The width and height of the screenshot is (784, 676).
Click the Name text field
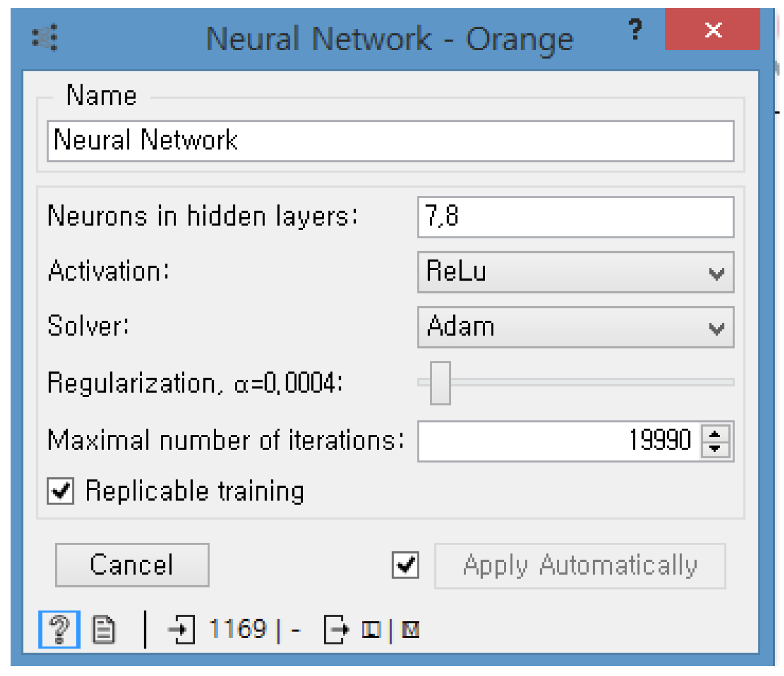tap(390, 141)
